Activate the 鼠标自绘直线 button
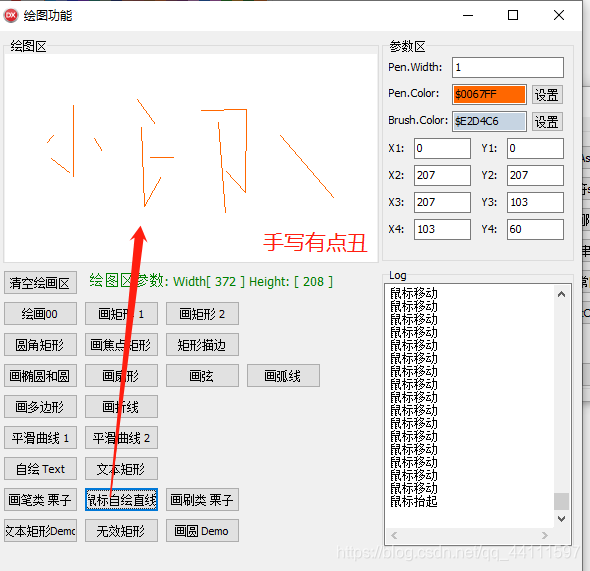This screenshot has height=571, width=590. click(x=121, y=500)
